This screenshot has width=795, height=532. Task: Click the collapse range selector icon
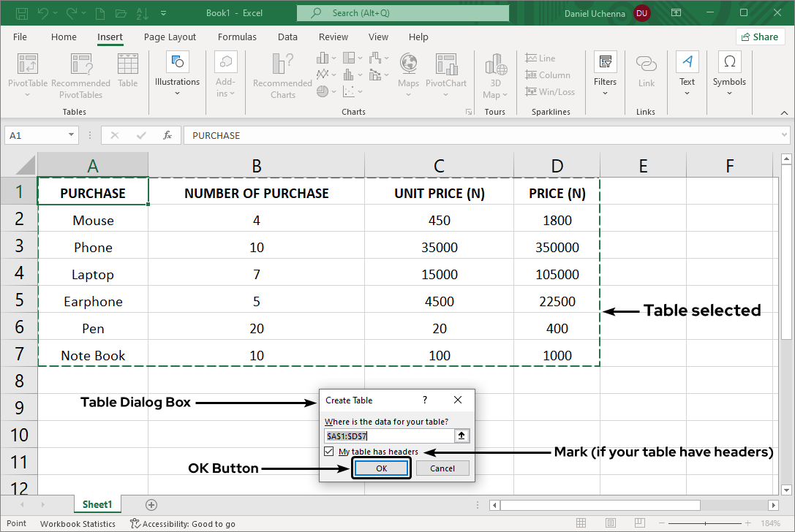(461, 436)
